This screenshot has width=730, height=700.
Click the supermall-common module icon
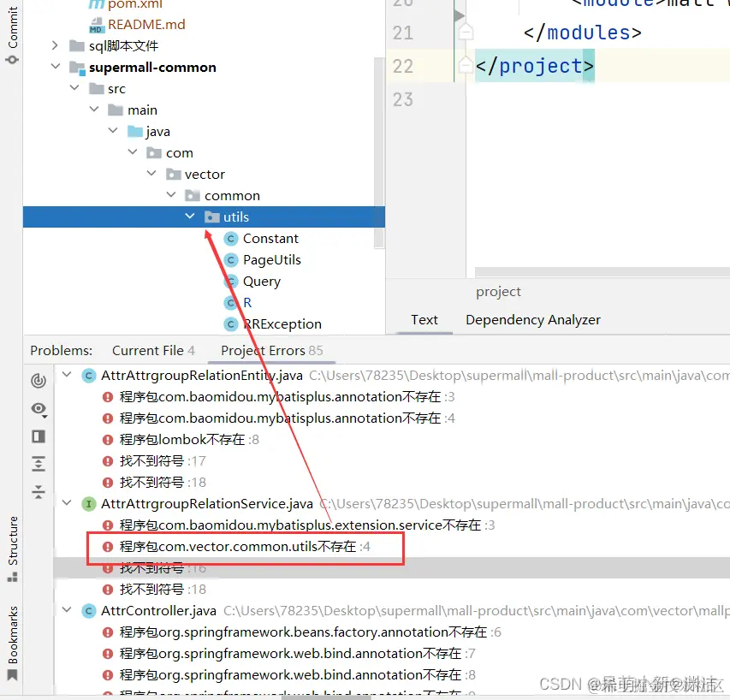(77, 68)
